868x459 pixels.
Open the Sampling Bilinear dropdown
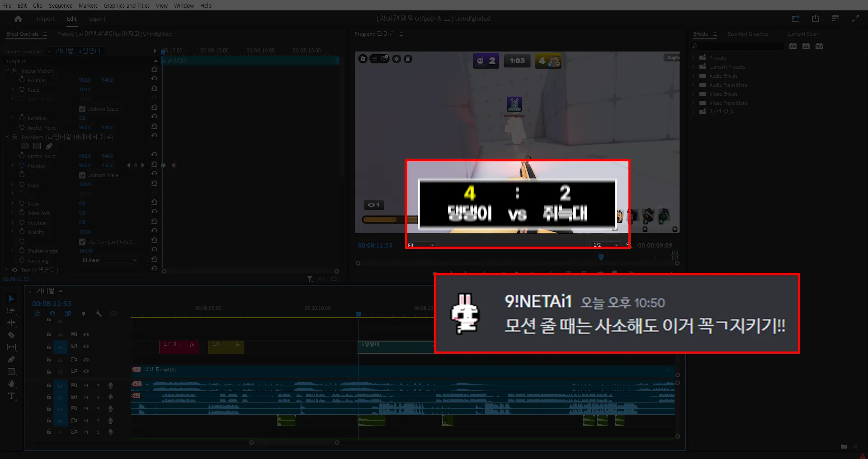click(x=109, y=260)
